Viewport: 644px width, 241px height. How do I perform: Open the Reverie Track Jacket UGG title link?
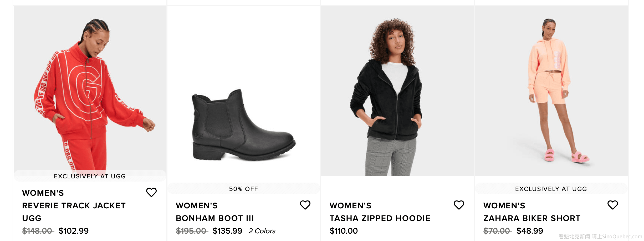pyautogui.click(x=74, y=206)
